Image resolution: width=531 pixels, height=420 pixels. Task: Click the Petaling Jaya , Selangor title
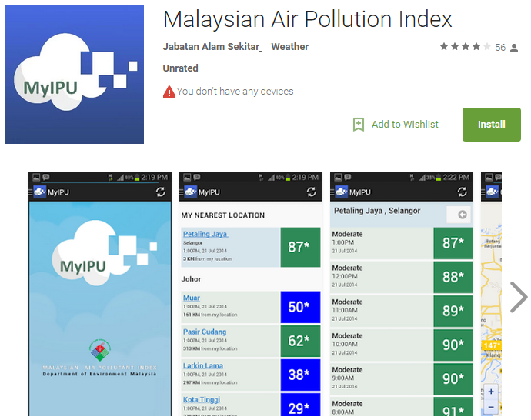coord(377,211)
